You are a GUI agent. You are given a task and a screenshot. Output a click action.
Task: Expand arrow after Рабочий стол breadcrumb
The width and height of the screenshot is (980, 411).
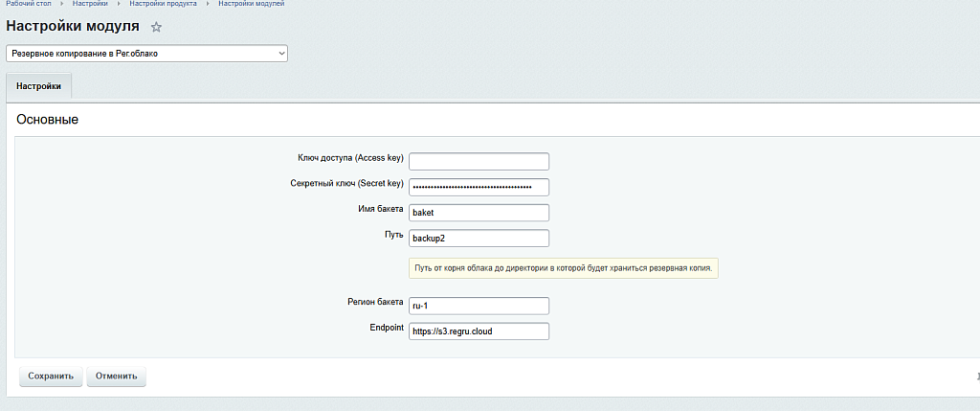(x=62, y=5)
